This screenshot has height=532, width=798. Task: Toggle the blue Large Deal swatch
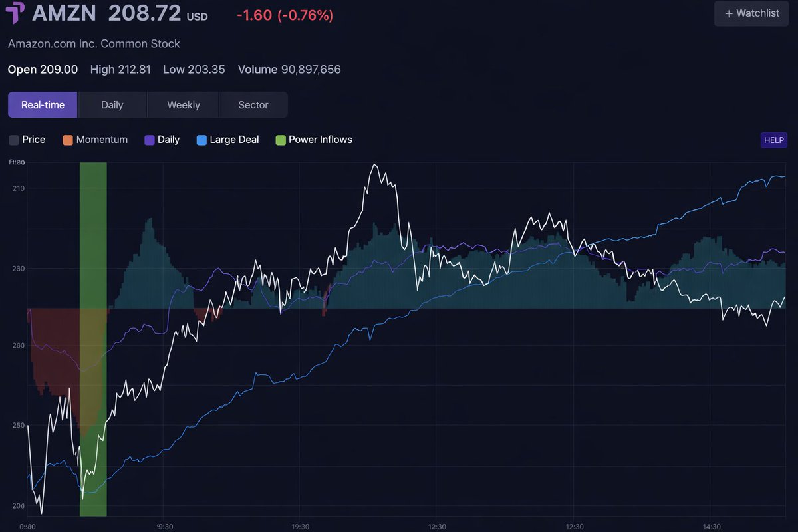(x=201, y=140)
